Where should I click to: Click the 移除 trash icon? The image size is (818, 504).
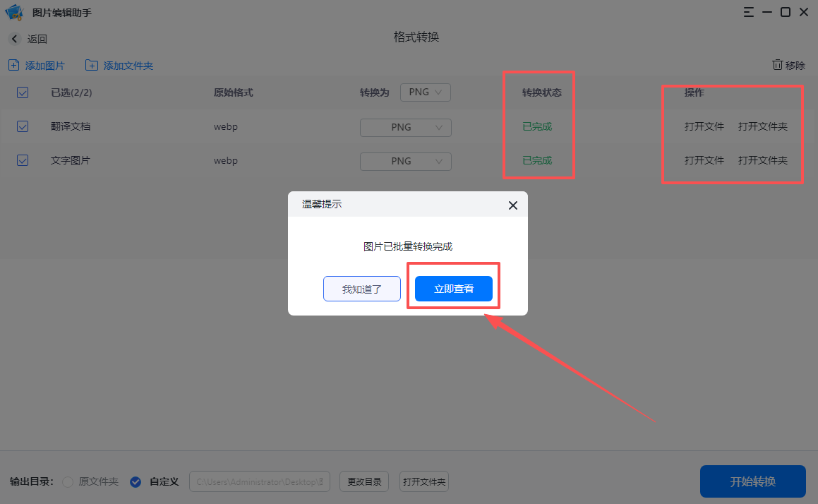pyautogui.click(x=777, y=65)
